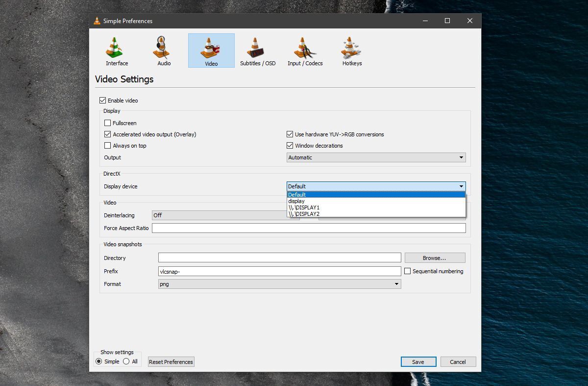Open the Hotkeys settings icon
This screenshot has height=386, width=588.
(x=351, y=50)
